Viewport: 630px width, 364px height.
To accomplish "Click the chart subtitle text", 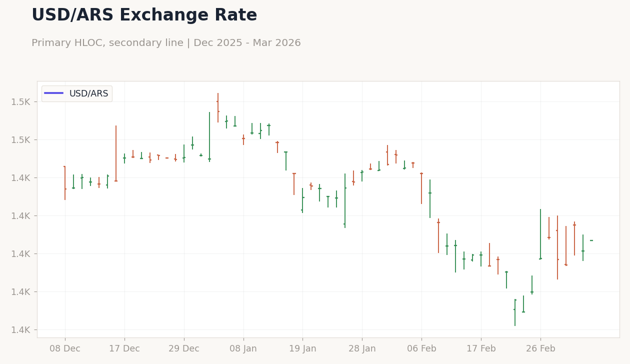I will click(166, 43).
